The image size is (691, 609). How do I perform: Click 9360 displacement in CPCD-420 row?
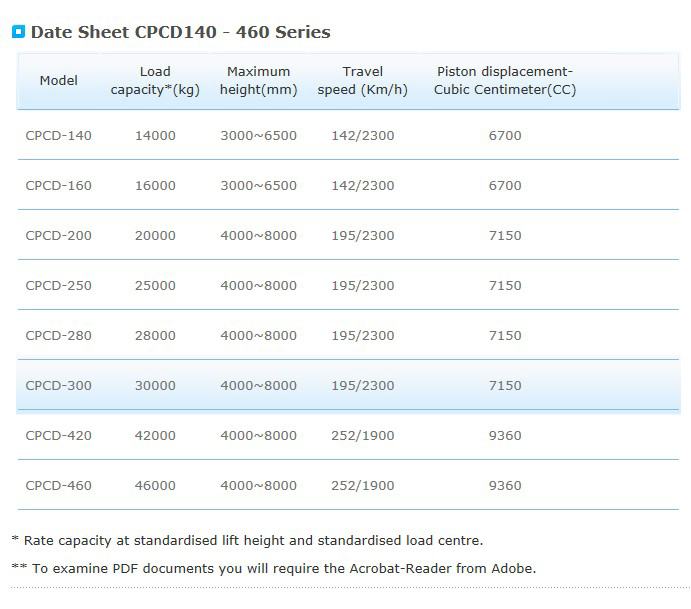505,435
